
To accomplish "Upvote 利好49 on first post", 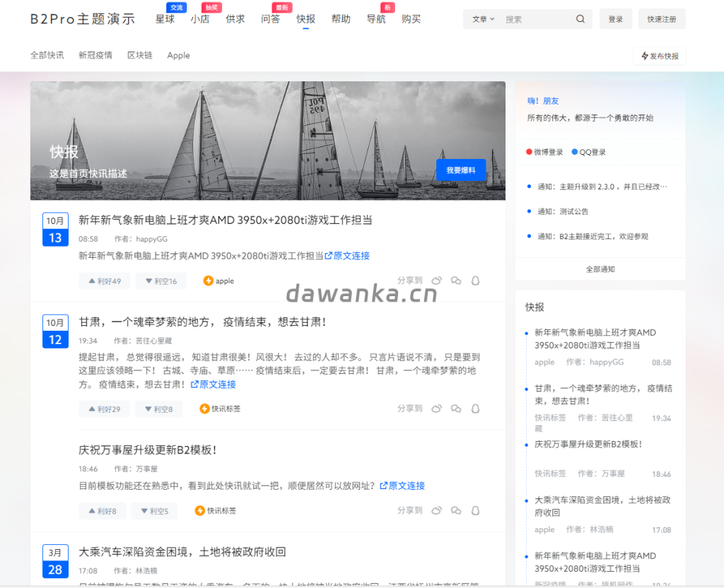I will 105,281.
